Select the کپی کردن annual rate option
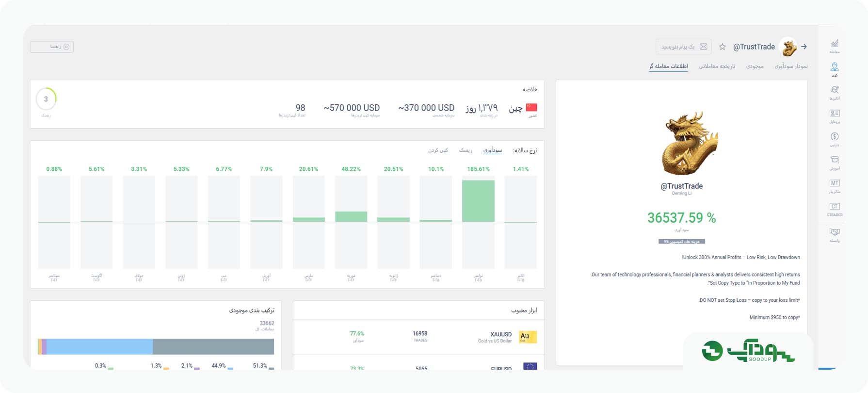Image resolution: width=868 pixels, height=393 pixels. [x=438, y=150]
